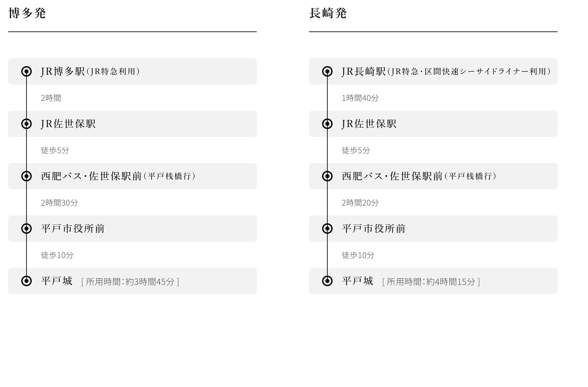Screen dimensions: 588x387
Task: Click the 所用時間 約3時間45分 total text
Action: point(130,282)
